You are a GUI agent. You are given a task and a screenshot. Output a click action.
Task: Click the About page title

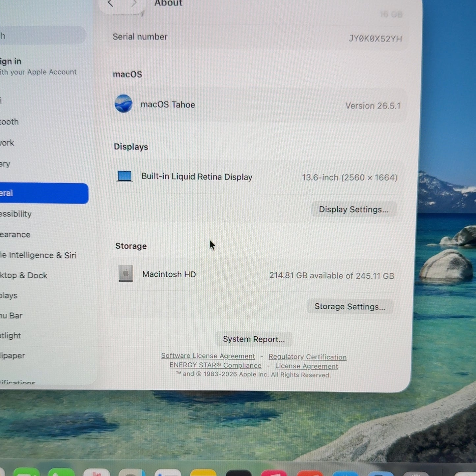pos(168,3)
